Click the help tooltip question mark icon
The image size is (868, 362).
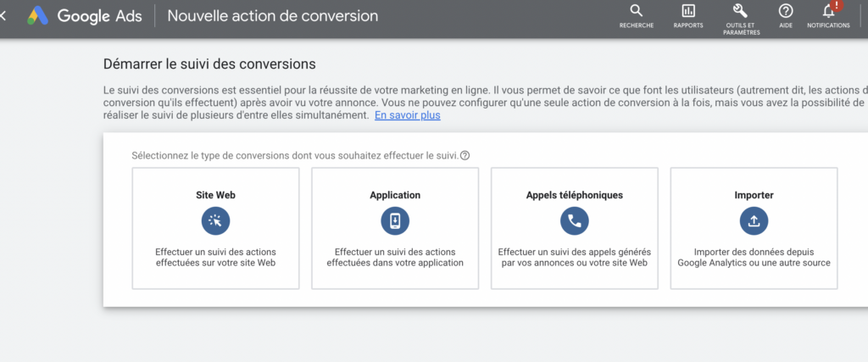coord(465,155)
